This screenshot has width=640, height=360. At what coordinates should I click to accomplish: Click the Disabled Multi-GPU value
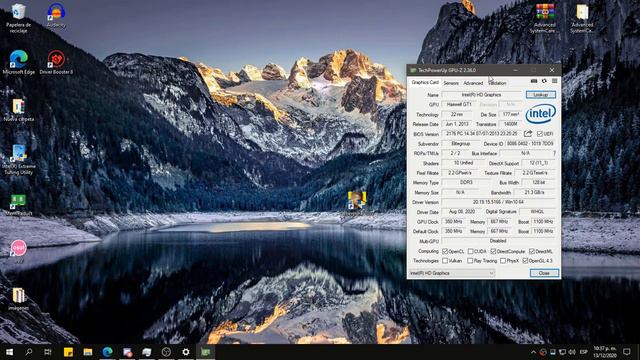[498, 241]
